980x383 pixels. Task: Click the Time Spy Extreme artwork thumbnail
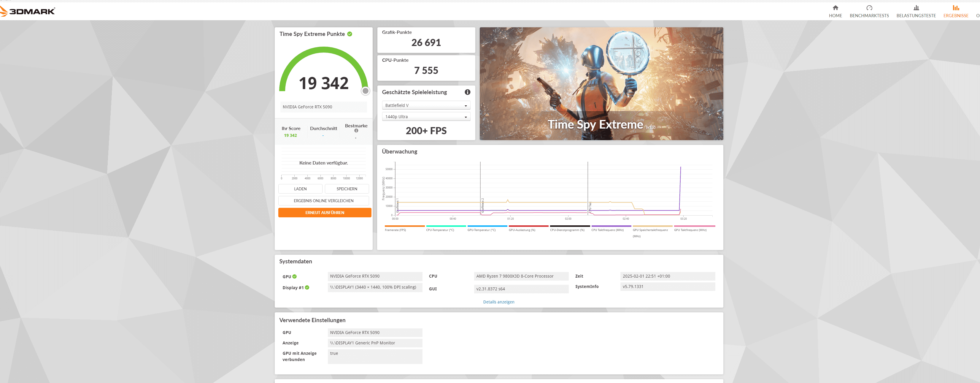click(601, 84)
